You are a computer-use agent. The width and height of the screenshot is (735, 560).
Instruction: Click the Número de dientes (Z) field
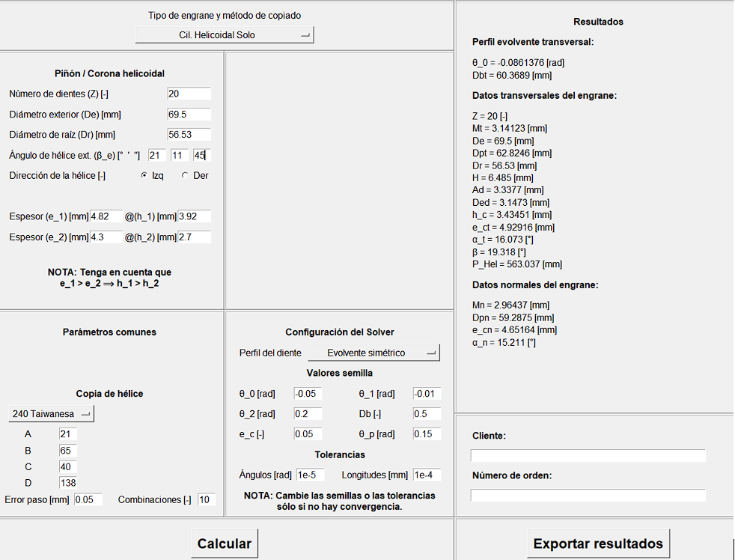click(x=189, y=94)
